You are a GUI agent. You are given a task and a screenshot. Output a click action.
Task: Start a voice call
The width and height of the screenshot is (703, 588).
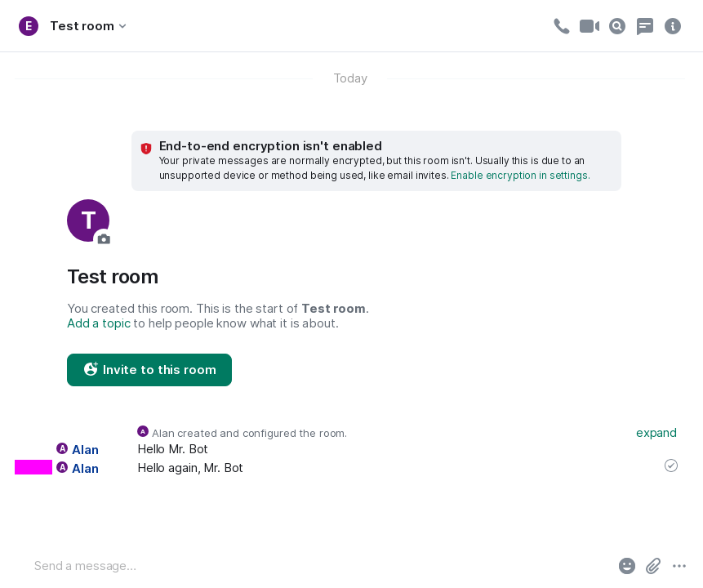coord(561,26)
